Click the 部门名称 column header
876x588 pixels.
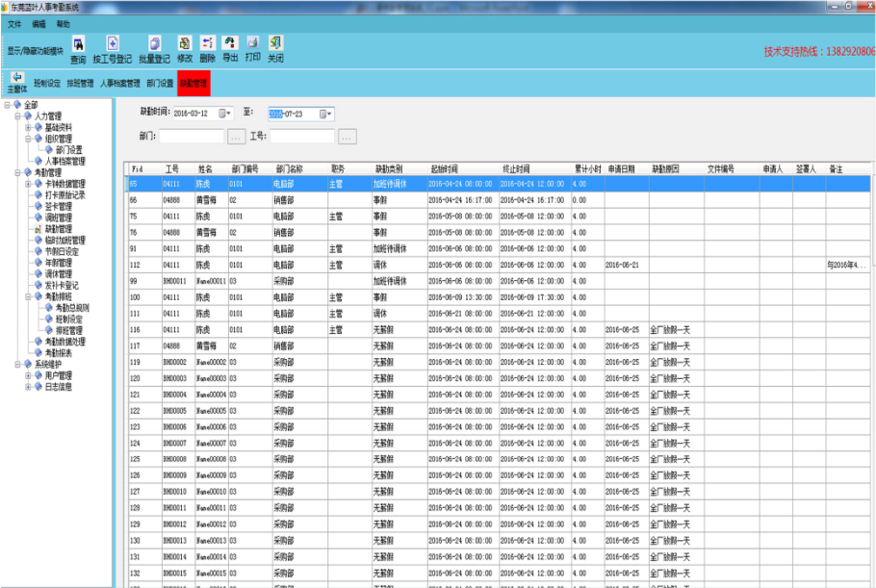click(300, 168)
